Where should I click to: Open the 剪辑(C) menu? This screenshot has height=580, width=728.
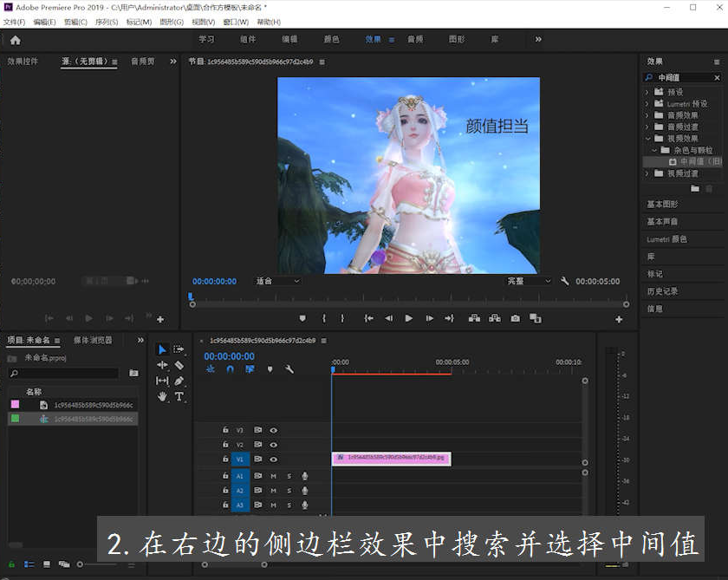[75, 22]
